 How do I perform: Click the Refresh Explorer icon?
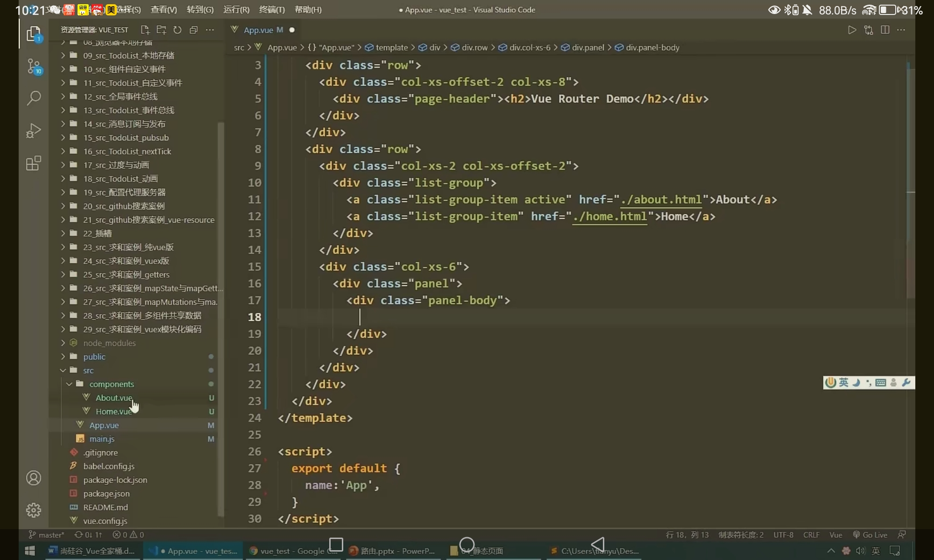tap(177, 30)
